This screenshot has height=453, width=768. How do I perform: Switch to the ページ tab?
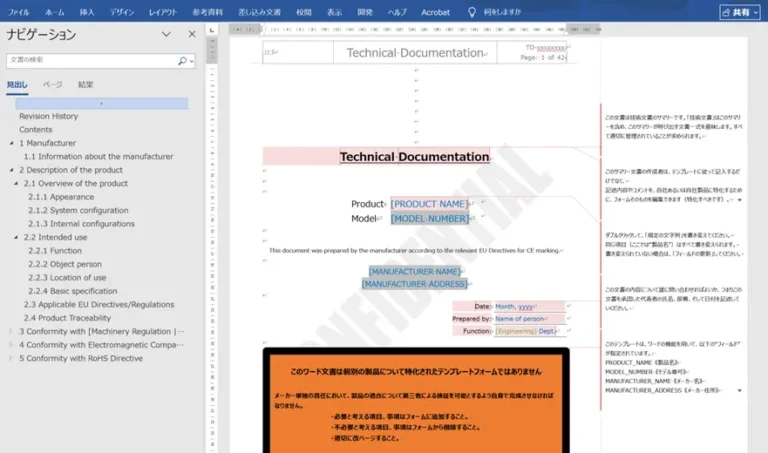52,85
